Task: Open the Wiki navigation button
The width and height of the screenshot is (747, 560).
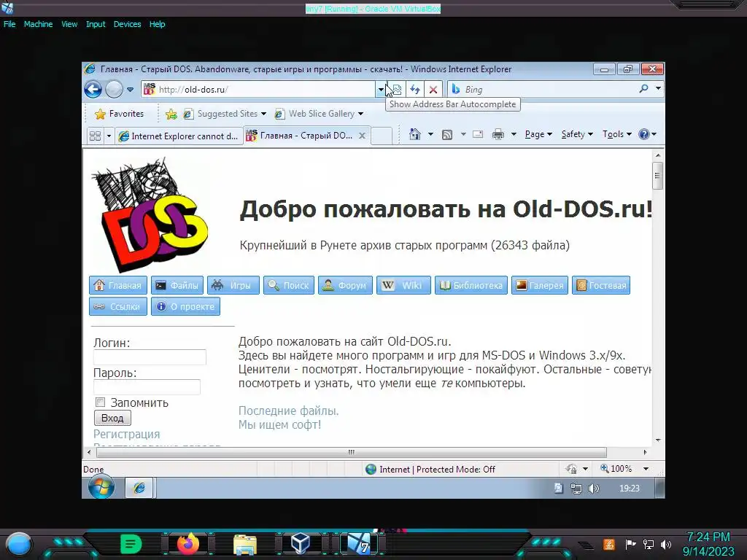Action: (x=403, y=285)
